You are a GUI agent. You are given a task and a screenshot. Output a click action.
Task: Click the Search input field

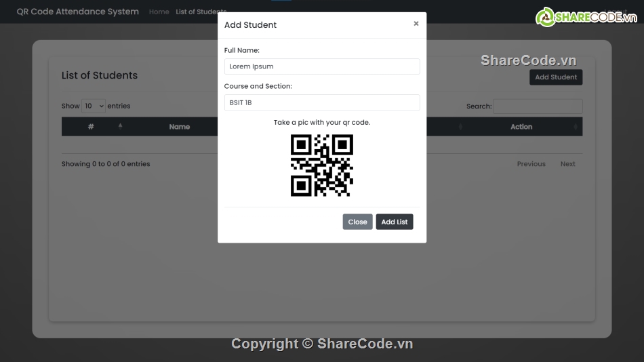coord(538,106)
